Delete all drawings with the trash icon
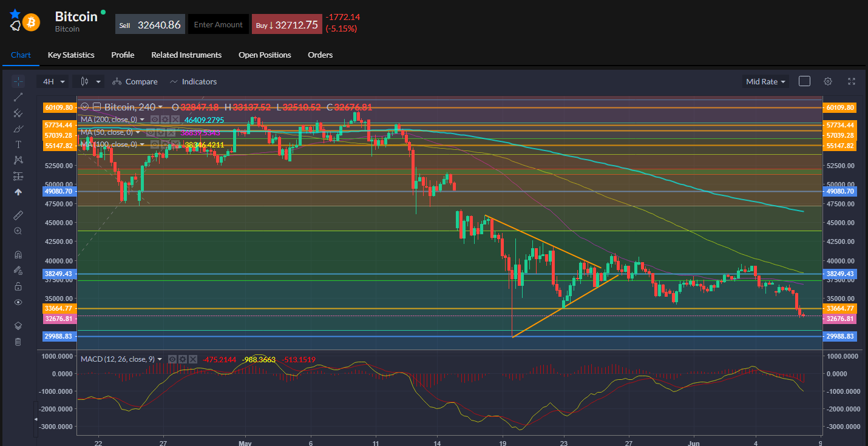 pyautogui.click(x=18, y=342)
